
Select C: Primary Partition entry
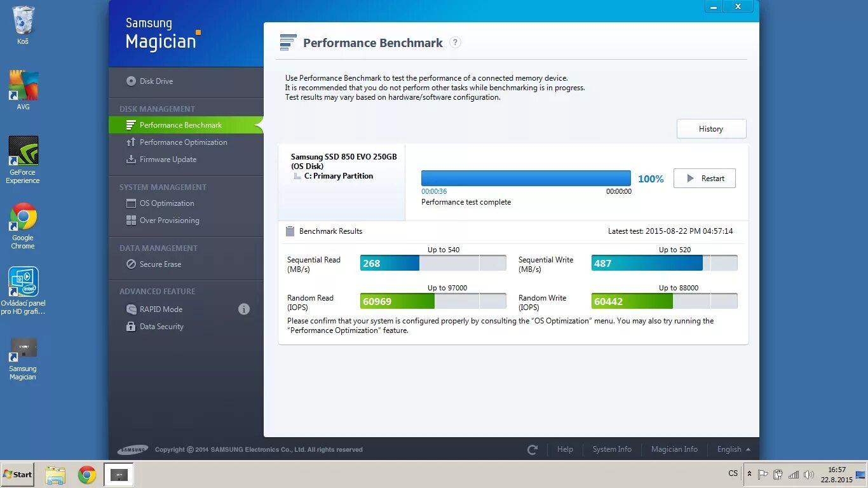click(339, 176)
